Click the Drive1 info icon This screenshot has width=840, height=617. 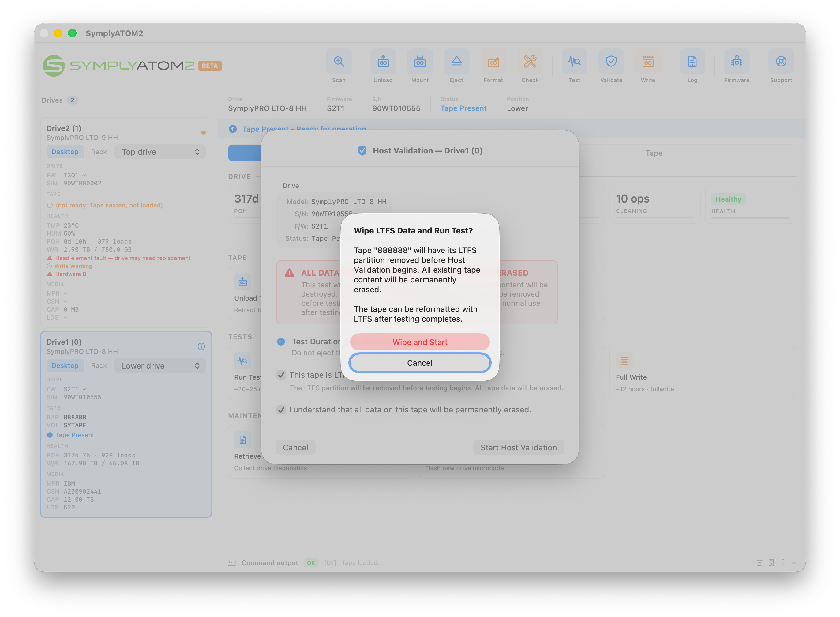tap(201, 346)
